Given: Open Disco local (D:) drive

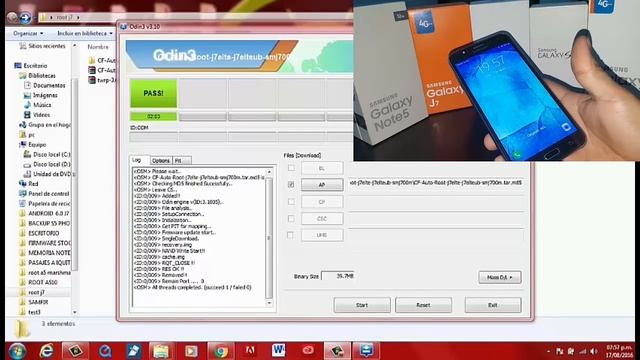Looking at the screenshot, I should 47,164.
